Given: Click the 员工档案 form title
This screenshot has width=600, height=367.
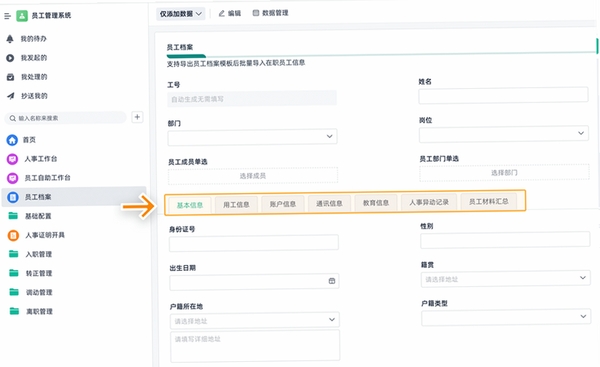Looking at the screenshot, I should (180, 47).
